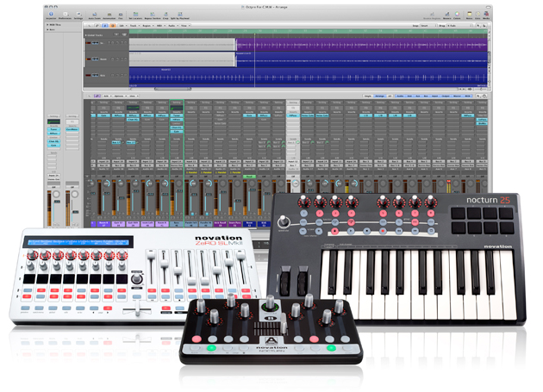
Task: Open Preferences in the toolbar
Action: pyautogui.click(x=65, y=15)
